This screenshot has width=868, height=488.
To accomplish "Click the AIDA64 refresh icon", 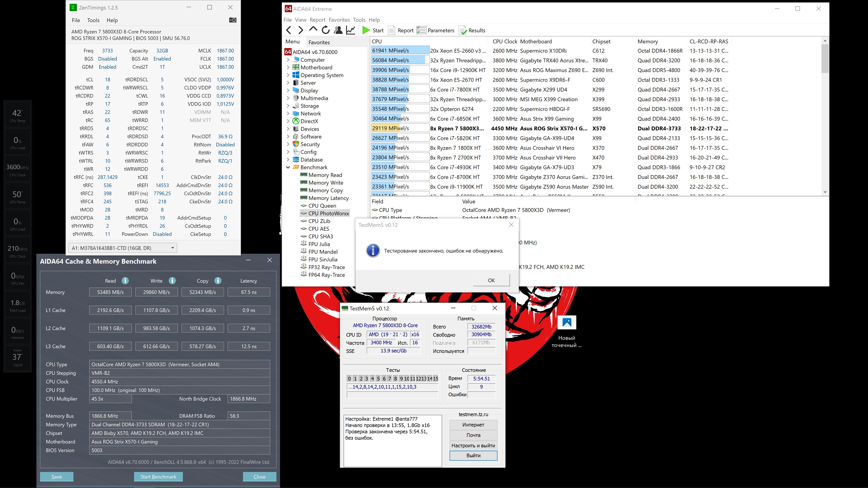I will pyautogui.click(x=325, y=30).
